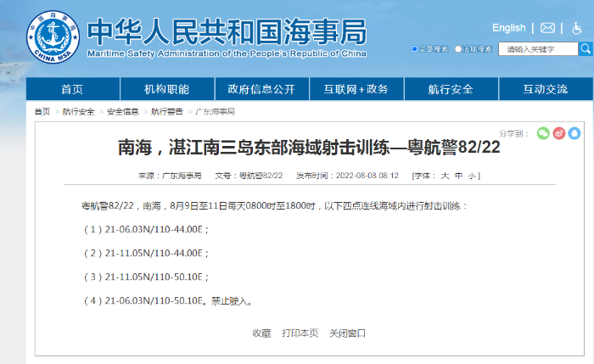Select the 文章搜索 radio button
Viewport: 594px width, 364px height.
[x=414, y=49]
